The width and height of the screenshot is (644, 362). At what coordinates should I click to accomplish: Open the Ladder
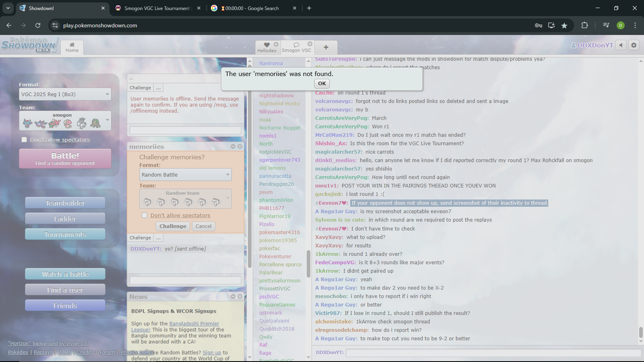(x=65, y=219)
